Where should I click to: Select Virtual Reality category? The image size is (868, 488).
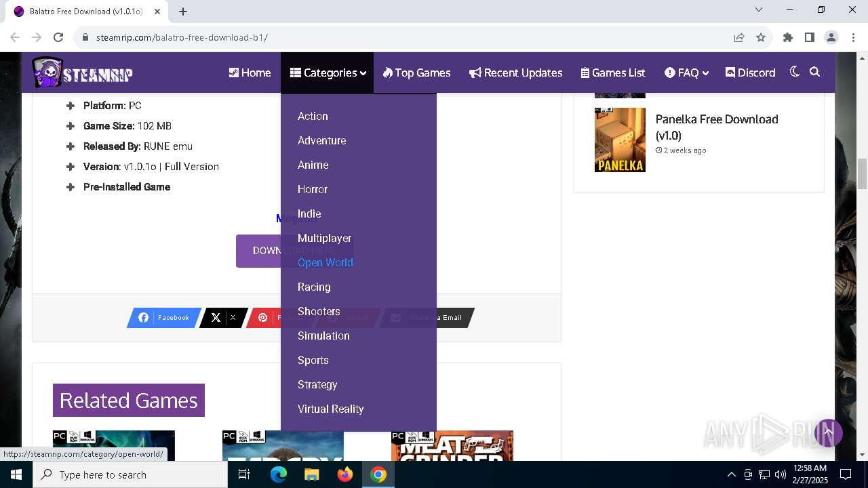pyautogui.click(x=330, y=409)
